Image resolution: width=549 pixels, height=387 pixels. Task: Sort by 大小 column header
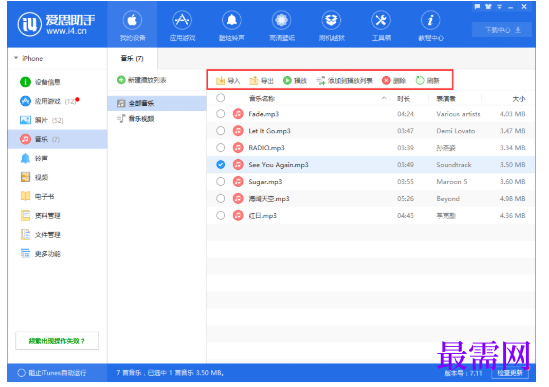(x=519, y=99)
